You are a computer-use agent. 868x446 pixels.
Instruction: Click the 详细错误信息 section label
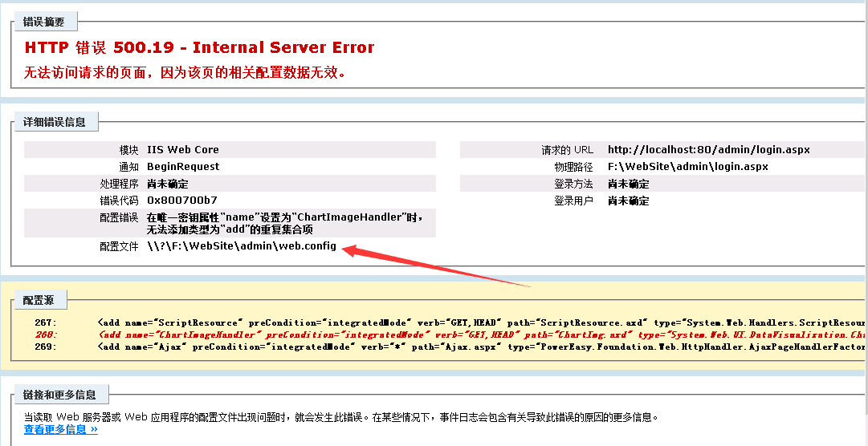pos(55,123)
